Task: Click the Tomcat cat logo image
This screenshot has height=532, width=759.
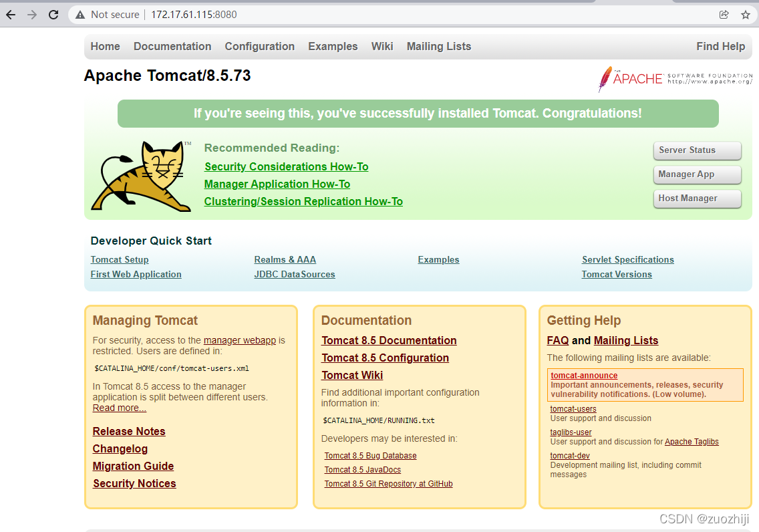Action: point(142,176)
